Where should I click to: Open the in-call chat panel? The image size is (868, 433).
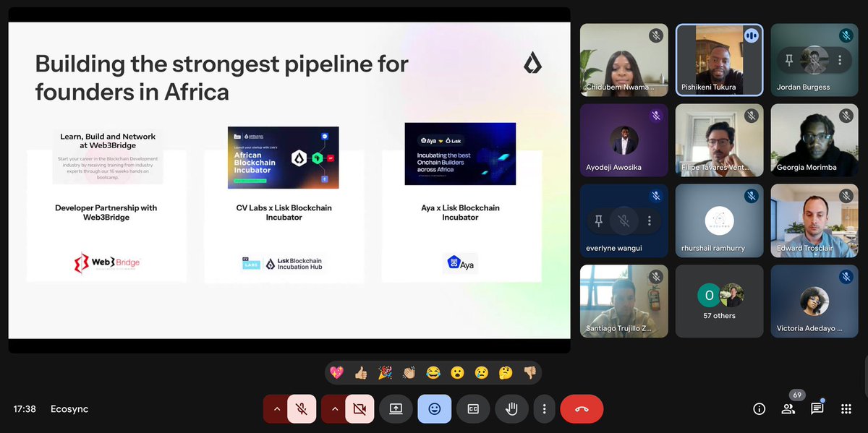[x=817, y=408]
